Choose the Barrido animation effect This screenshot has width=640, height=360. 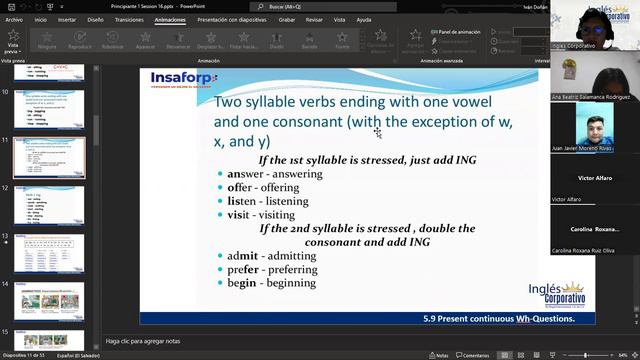(x=309, y=41)
